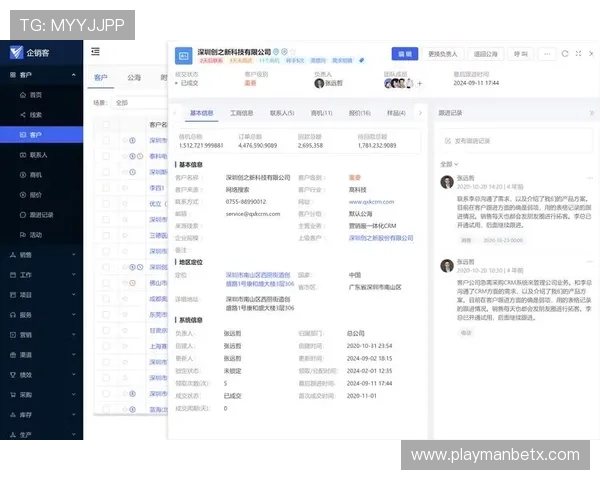The height and width of the screenshot is (480, 600).
Task: Click the star icon in the 东莞市 row
Action: [125, 315]
